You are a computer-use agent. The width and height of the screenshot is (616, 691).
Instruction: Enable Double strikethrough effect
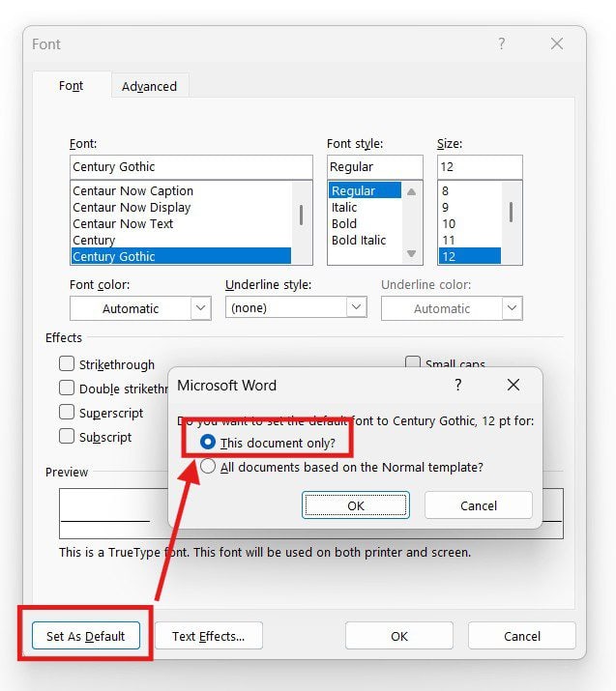tap(67, 389)
